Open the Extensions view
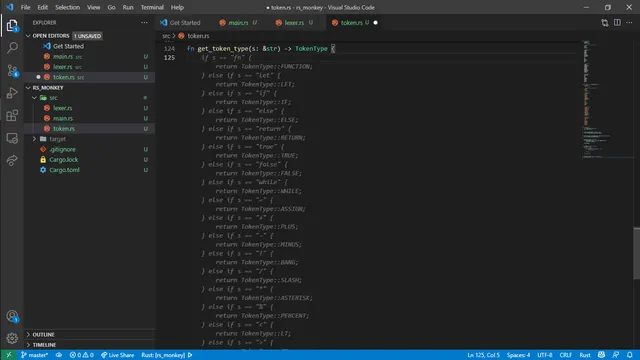 point(12,116)
